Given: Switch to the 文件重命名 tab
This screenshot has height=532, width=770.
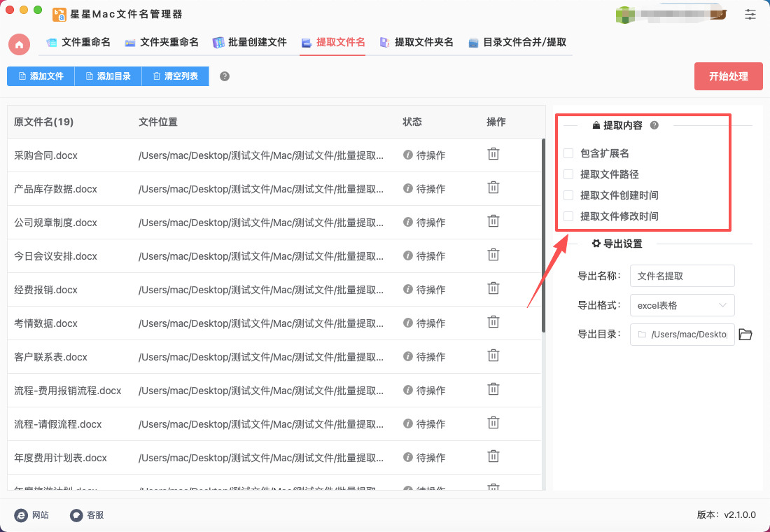Looking at the screenshot, I should click(78, 42).
